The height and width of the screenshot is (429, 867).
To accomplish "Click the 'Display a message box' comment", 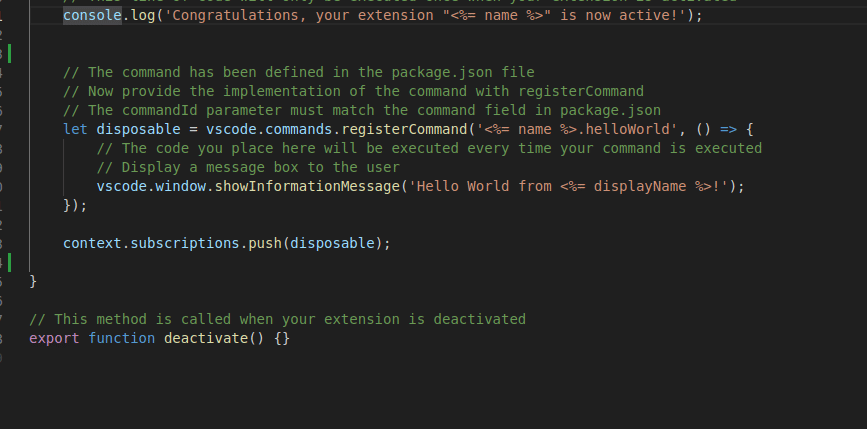I will coord(248,167).
